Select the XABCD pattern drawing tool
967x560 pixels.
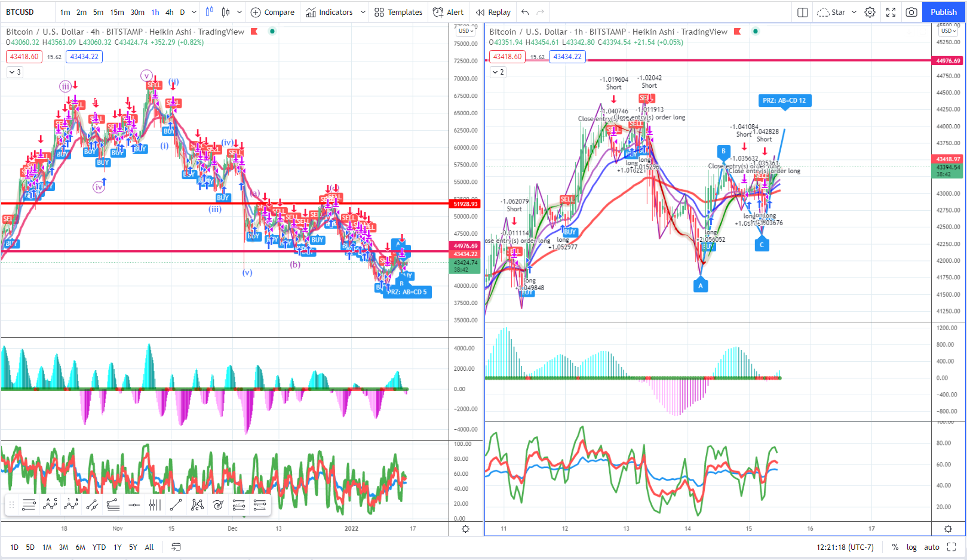(197, 505)
